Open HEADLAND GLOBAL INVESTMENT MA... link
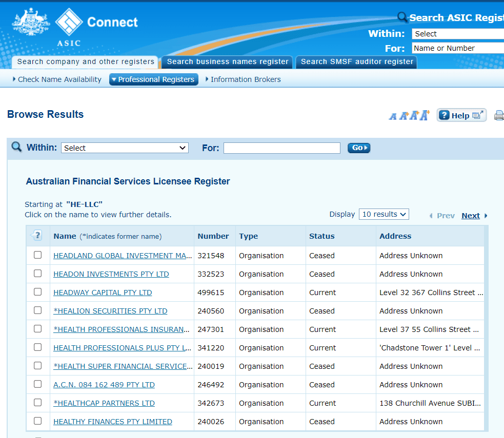 pos(123,256)
